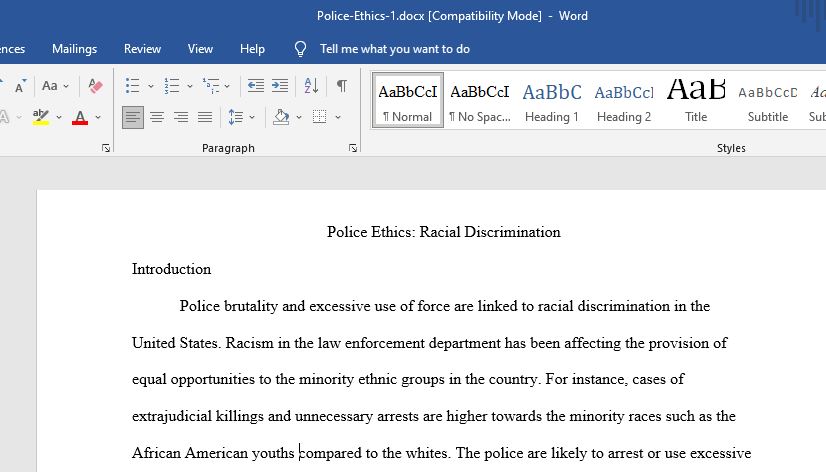Screen dimensions: 826x472
Task: Click the words 'African American' in the paragraph
Action: click(x=190, y=453)
